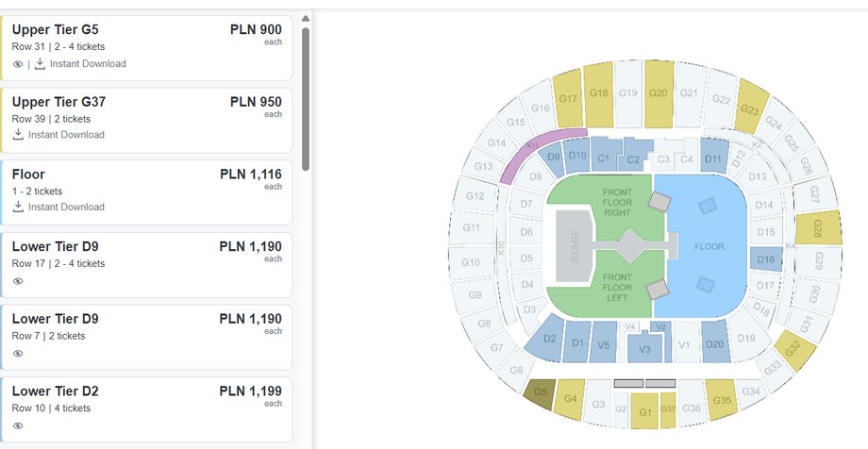Click the Instant Download icon in the Floor listing
The image size is (868, 449).
pos(18,207)
